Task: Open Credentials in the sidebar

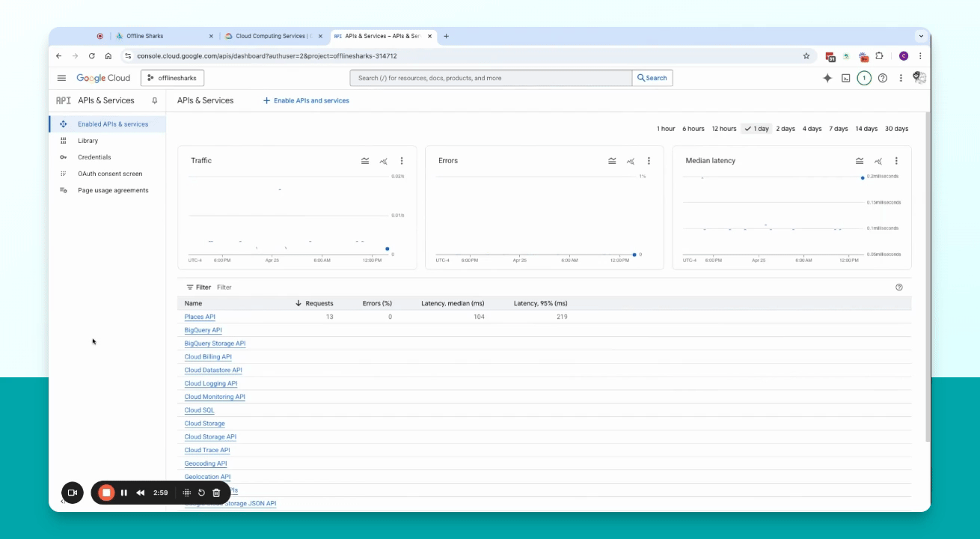Action: tap(108, 157)
